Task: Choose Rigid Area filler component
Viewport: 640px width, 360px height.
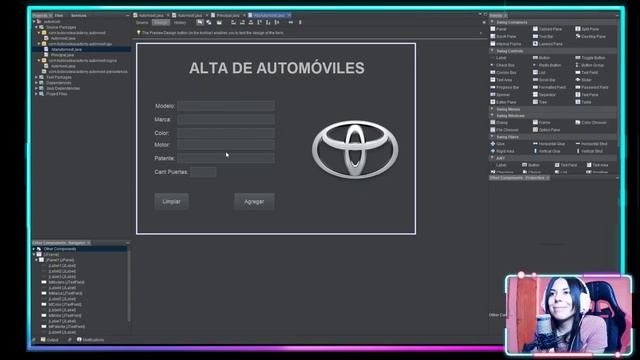Action: [502, 151]
